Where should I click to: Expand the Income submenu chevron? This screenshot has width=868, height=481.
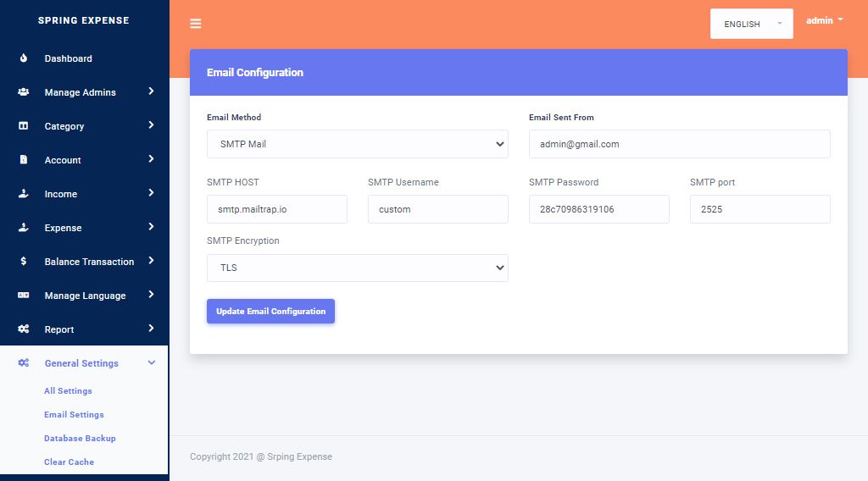pyautogui.click(x=151, y=193)
